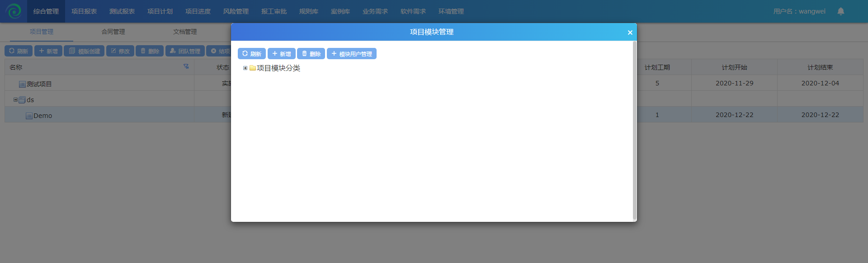Click the 刷新 button in the 项目模块管理 dialog
The width and height of the screenshot is (868, 263).
(x=251, y=54)
